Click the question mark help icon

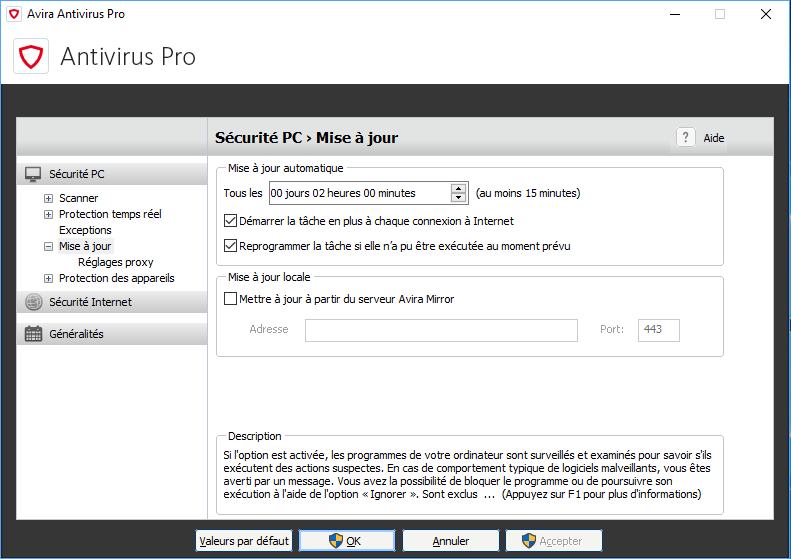pyautogui.click(x=686, y=137)
